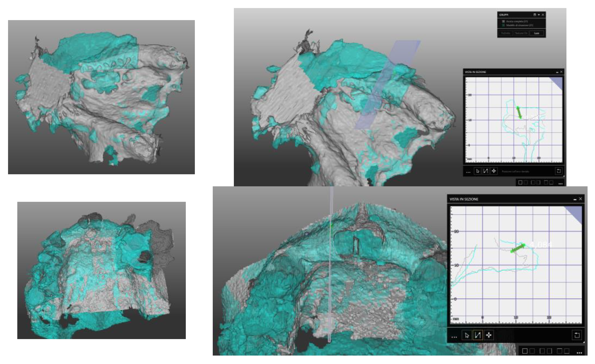Image resolution: width=595 pixels, height=364 pixels.
Task: Open dropdown arrow in Gruppi panel header
Action: (539, 15)
